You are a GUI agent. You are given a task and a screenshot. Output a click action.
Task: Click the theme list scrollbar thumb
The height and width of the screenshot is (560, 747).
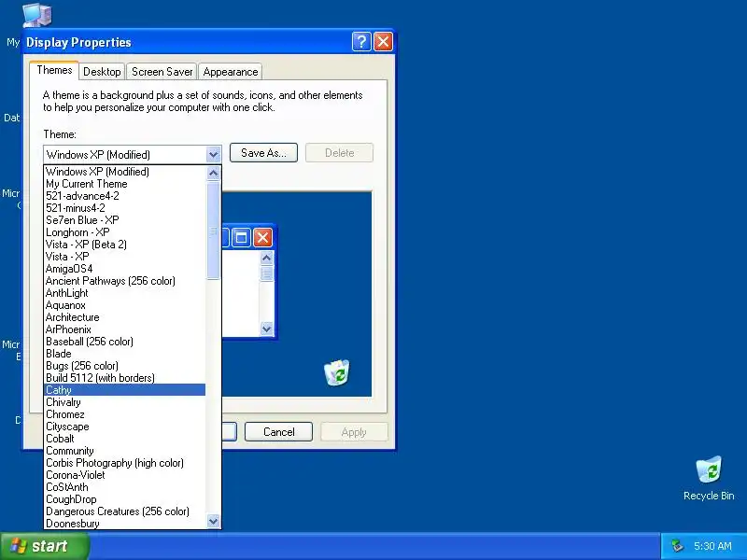[x=214, y=231]
